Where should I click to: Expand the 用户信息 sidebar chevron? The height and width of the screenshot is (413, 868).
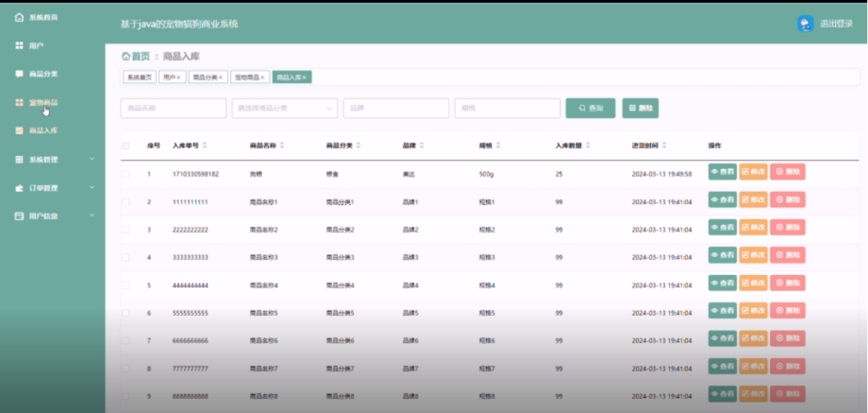pos(92,216)
